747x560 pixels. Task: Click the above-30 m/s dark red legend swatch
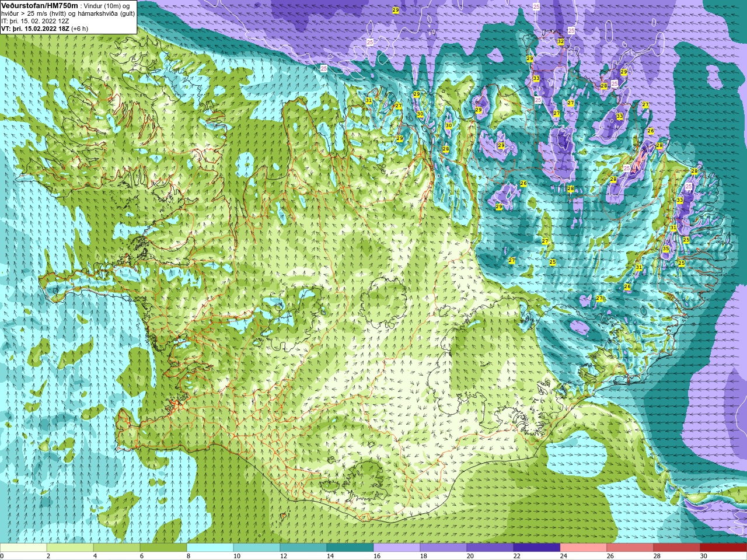tap(724, 548)
